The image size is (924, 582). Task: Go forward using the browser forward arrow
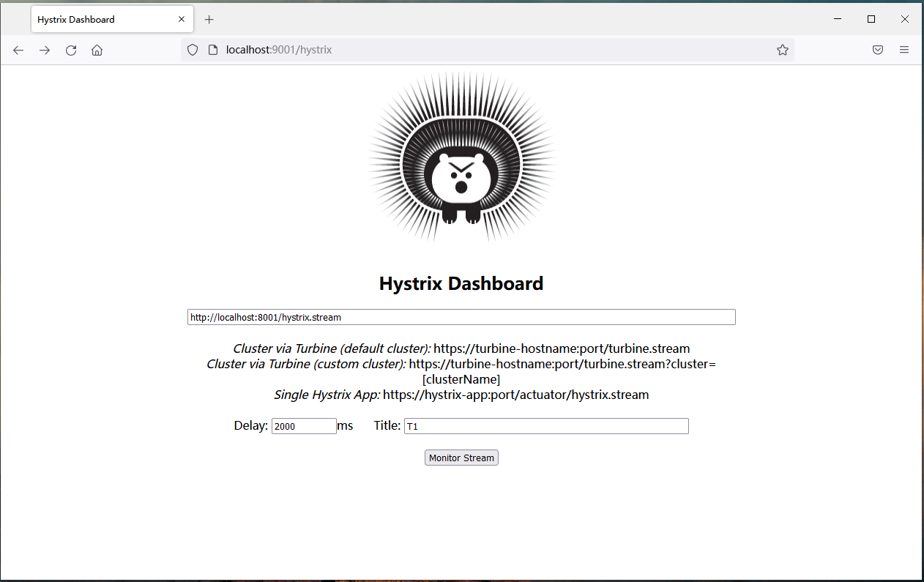[45, 50]
